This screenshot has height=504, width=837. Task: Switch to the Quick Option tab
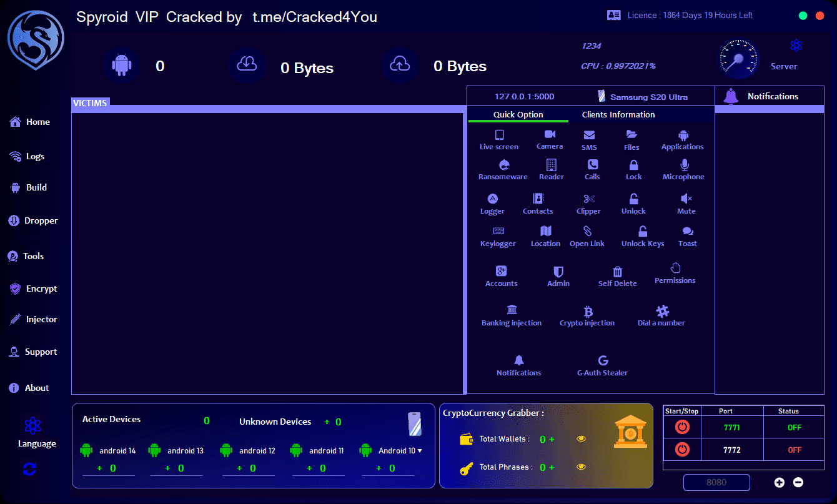point(518,114)
